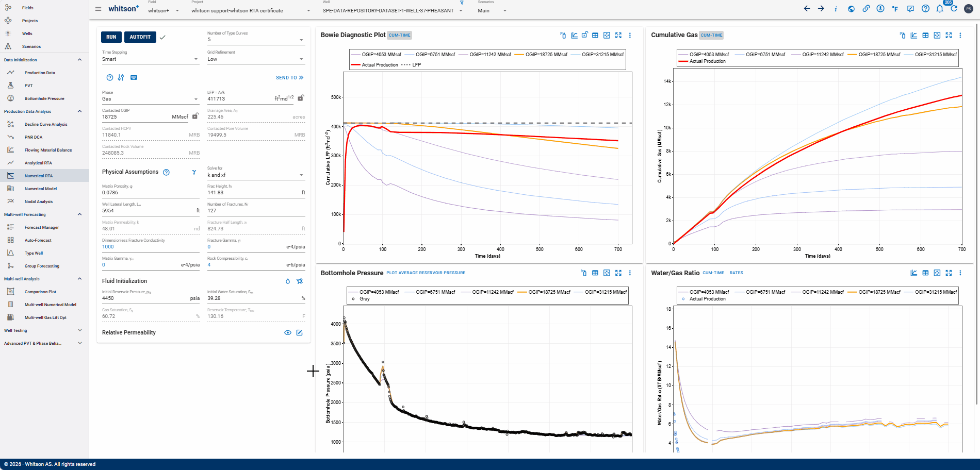This screenshot has height=470, width=980.
Task: Open Decline Curve Analysis in sidebar
Action: pyautogui.click(x=46, y=124)
